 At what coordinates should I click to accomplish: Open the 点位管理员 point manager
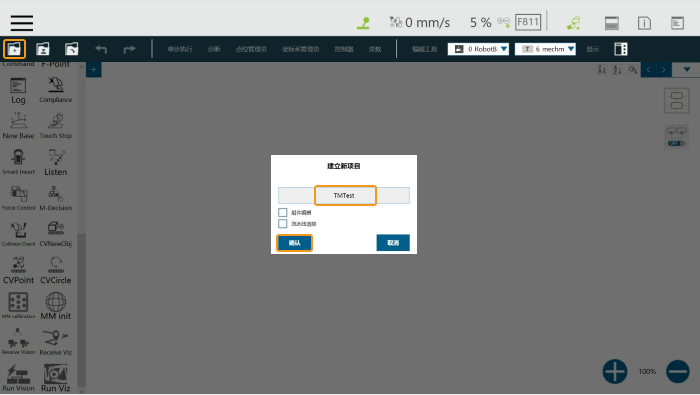point(251,49)
